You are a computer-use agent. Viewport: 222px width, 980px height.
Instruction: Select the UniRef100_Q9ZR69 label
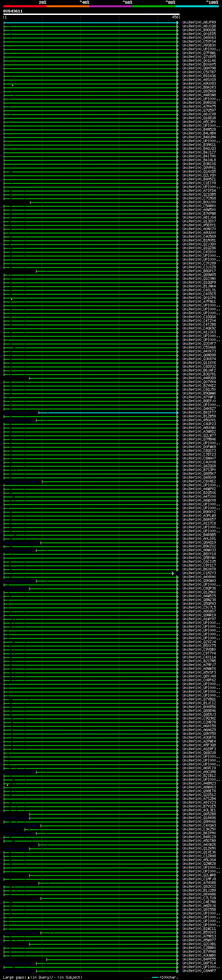199,91
